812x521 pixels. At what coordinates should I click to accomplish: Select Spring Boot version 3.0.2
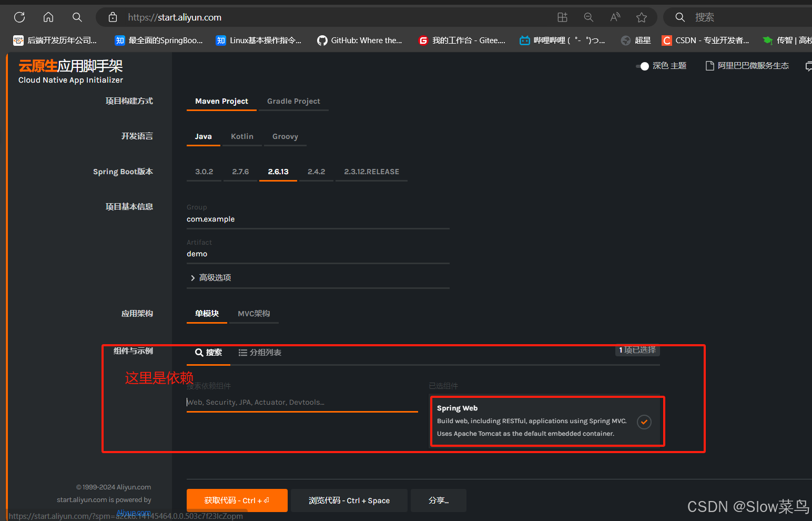204,172
